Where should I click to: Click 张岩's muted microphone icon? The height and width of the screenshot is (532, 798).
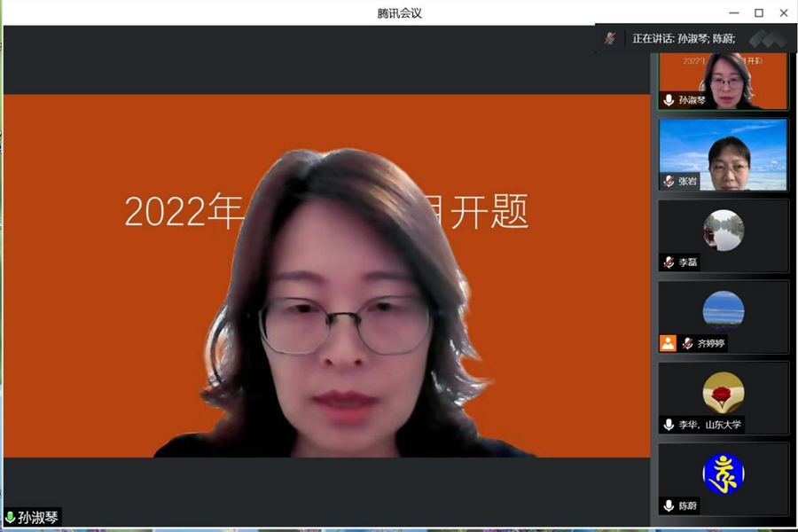pos(669,181)
